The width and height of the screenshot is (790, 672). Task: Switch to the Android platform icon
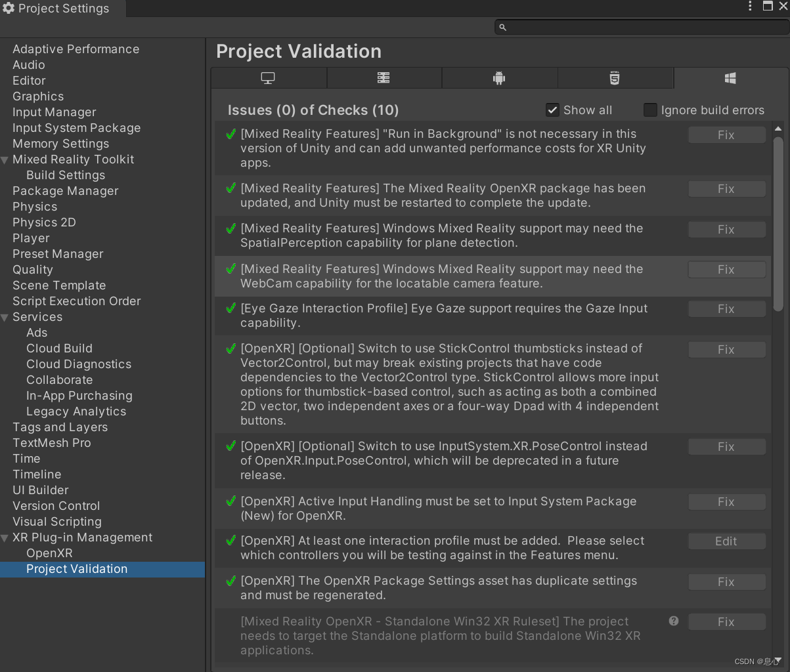pyautogui.click(x=500, y=77)
